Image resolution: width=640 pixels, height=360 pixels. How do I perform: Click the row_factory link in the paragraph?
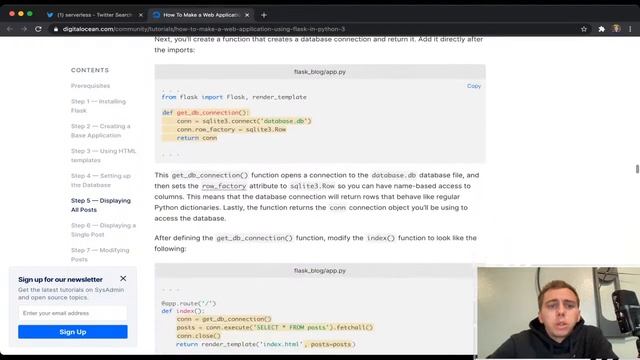pyautogui.click(x=224, y=186)
